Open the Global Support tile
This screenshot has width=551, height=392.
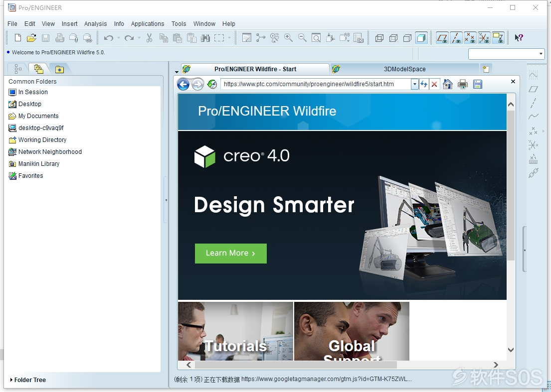(352, 331)
